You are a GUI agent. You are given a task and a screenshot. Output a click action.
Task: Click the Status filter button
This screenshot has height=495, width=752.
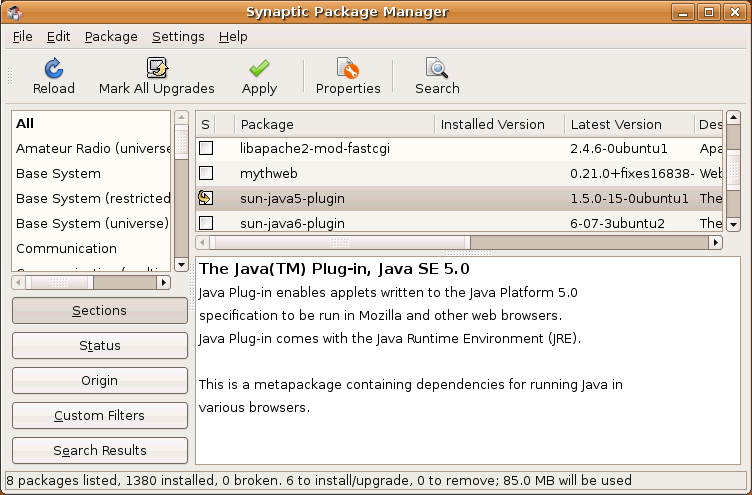pyautogui.click(x=100, y=345)
